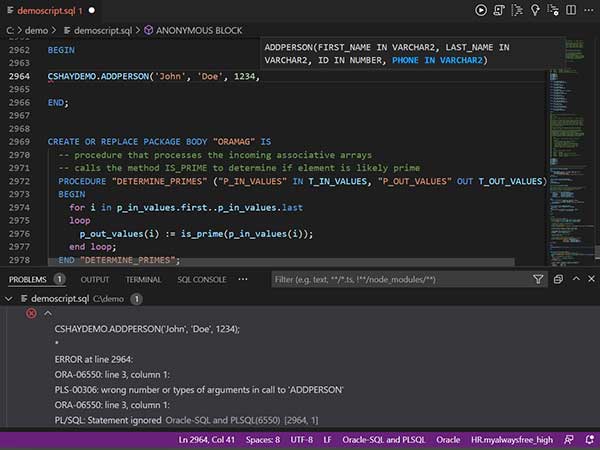Click the lightbulb icon in editor toolbar
Image resolution: width=600 pixels, height=450 pixels.
[536, 10]
